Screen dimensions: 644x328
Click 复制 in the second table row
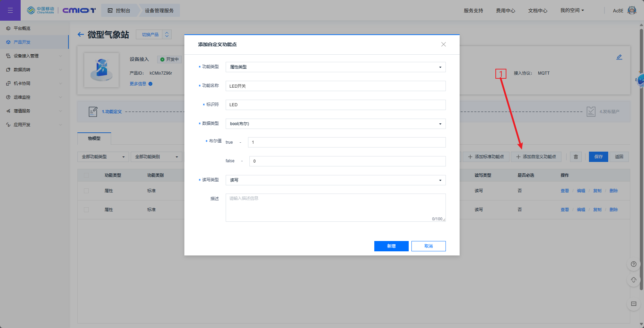(598, 210)
